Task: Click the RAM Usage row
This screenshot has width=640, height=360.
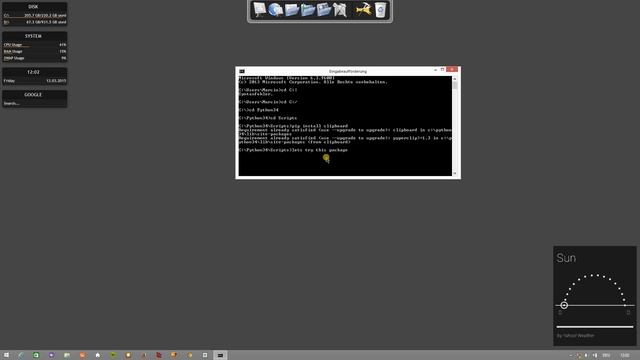Action: click(x=35, y=51)
